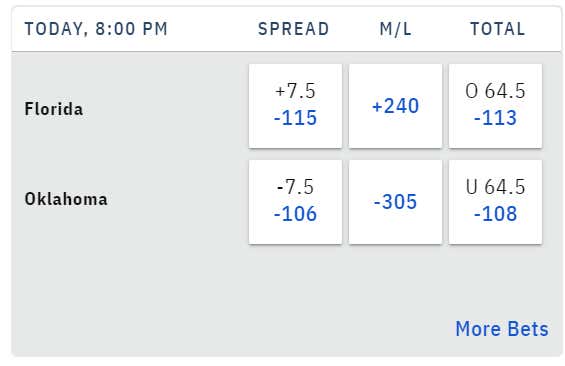Click the U 64.5 line text

tap(495, 187)
